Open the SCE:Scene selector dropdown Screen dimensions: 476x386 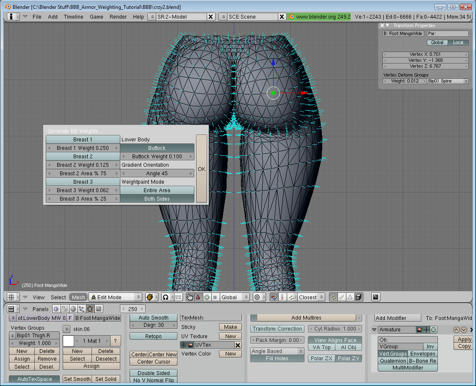(223, 16)
